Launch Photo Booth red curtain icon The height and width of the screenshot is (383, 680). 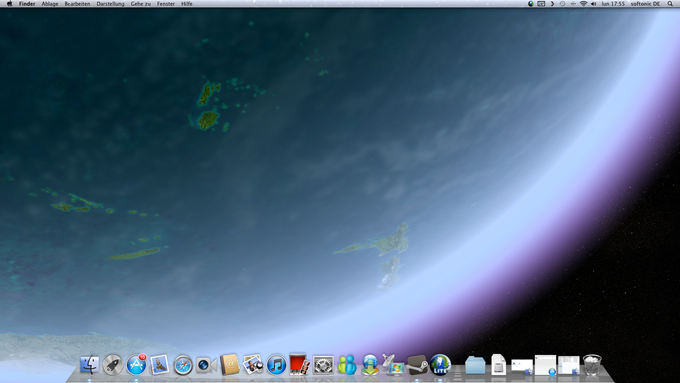click(300, 364)
